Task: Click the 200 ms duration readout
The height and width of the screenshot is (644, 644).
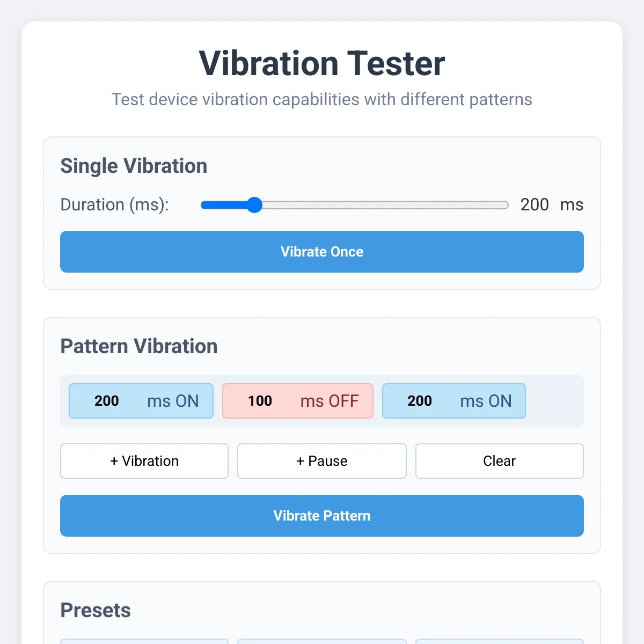Action: pyautogui.click(x=552, y=204)
